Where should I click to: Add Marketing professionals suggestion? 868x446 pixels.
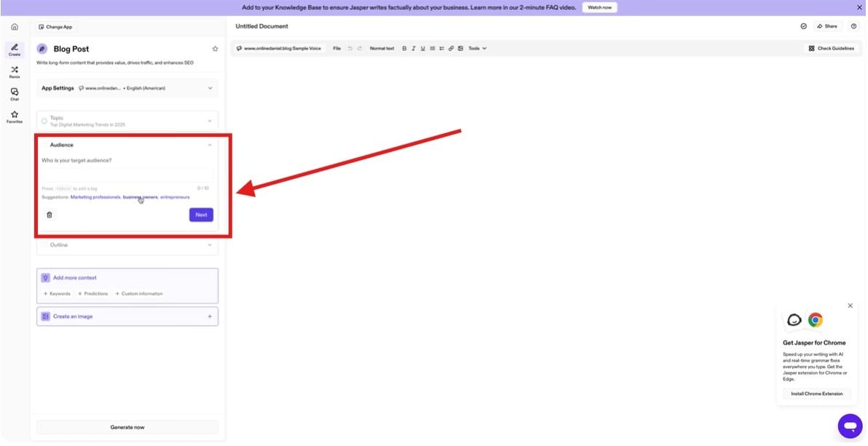[x=95, y=197]
